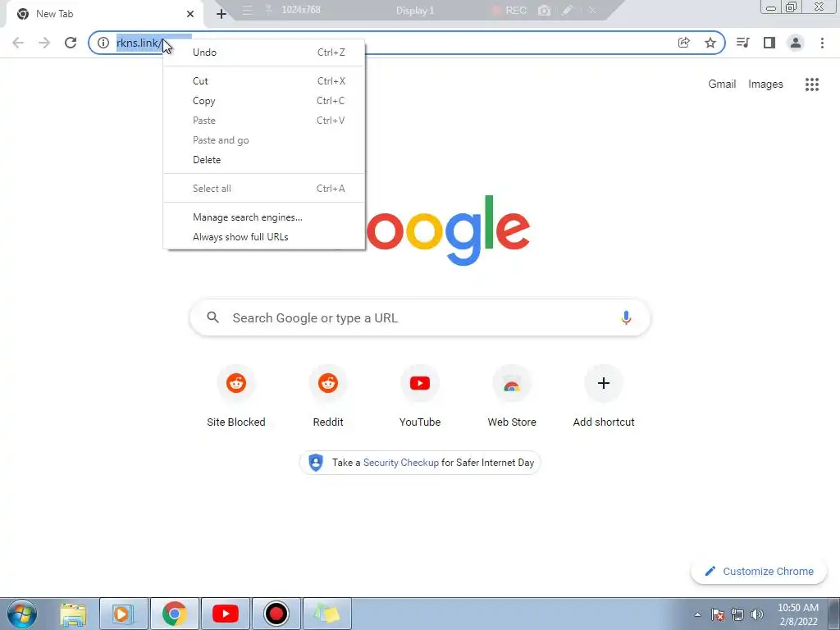Click Add shortcut plus tile

point(604,396)
